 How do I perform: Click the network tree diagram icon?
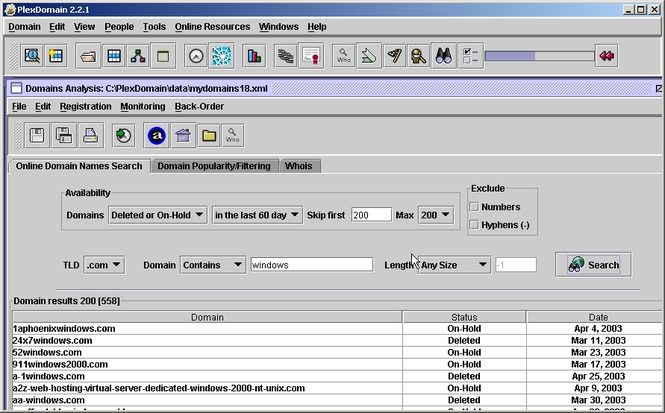[138, 56]
